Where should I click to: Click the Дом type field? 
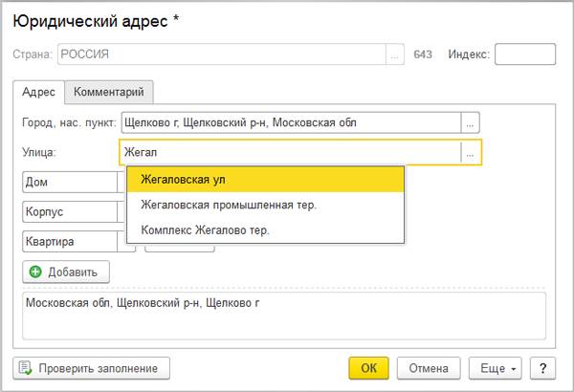70,183
